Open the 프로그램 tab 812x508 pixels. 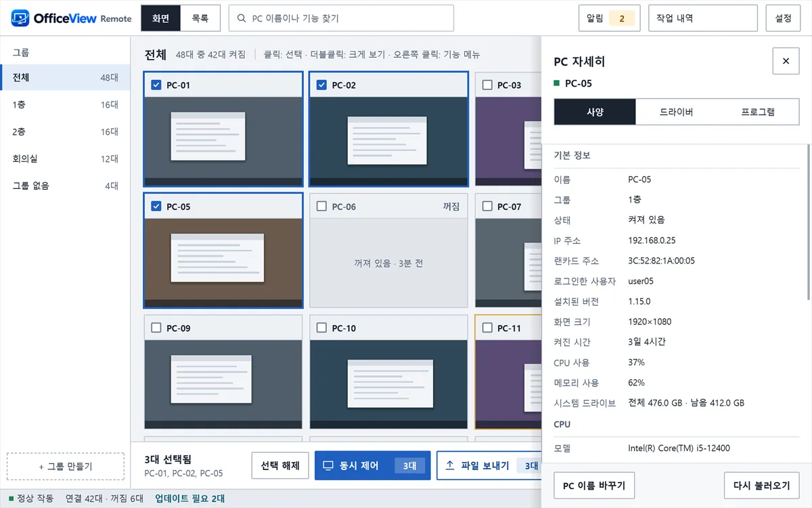[758, 112]
